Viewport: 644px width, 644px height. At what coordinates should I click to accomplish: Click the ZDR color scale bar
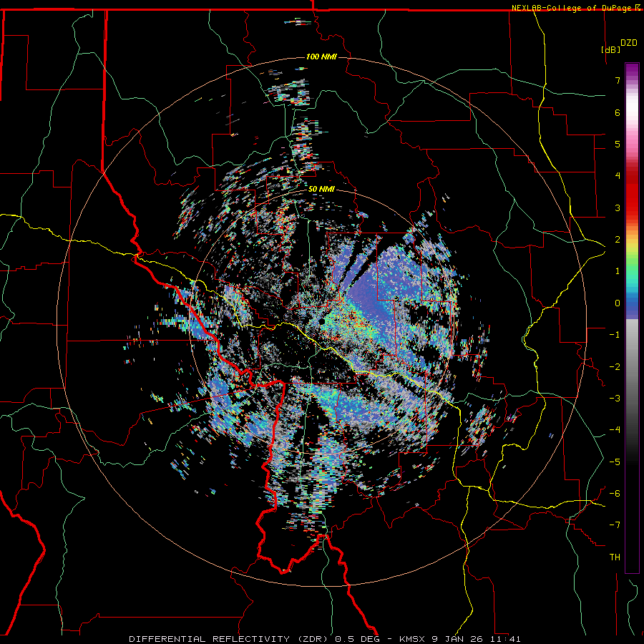(x=632, y=318)
